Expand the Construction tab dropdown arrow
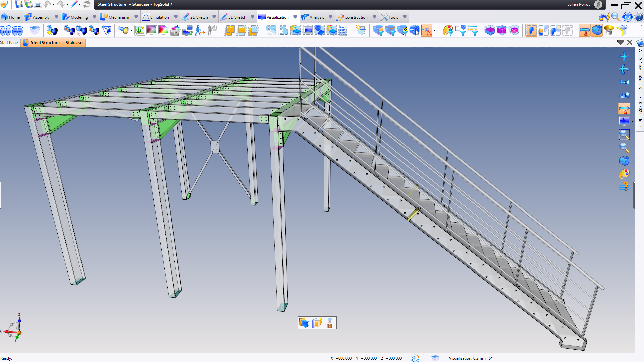This screenshot has height=362, width=644. click(374, 17)
